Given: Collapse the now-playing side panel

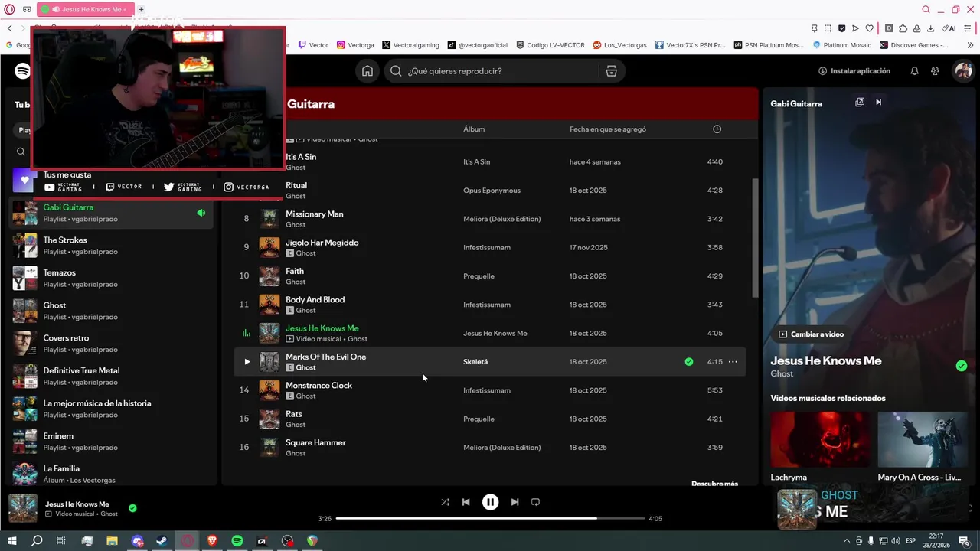Looking at the screenshot, I should [x=879, y=103].
